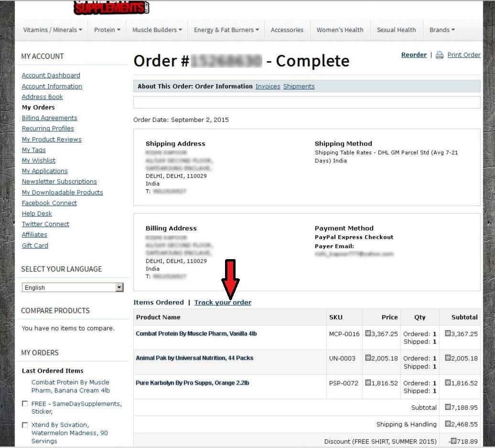
Task: Open the Gift Card link
Action: (35, 245)
